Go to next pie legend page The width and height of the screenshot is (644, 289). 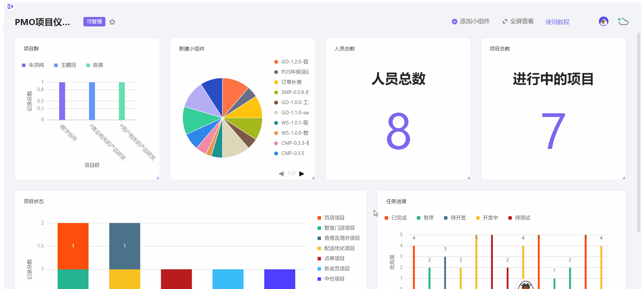[302, 174]
